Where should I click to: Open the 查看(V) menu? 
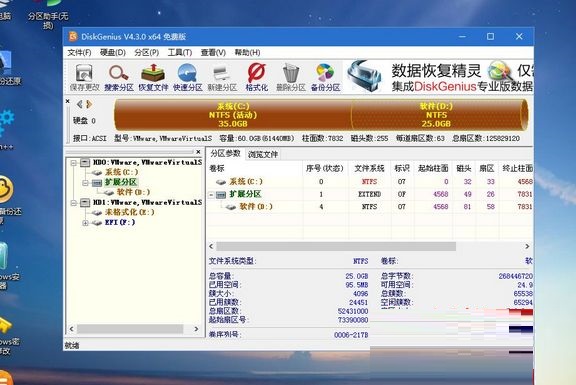click(213, 53)
